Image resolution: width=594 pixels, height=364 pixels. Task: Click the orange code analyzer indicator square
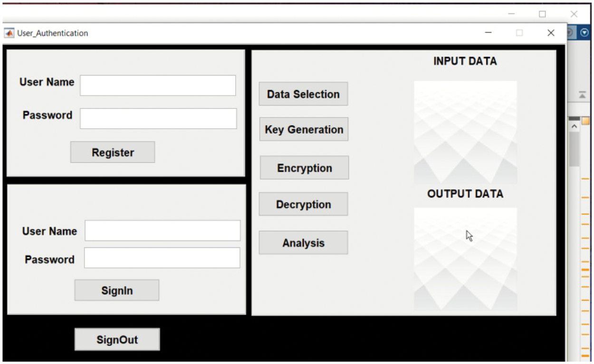click(585, 121)
